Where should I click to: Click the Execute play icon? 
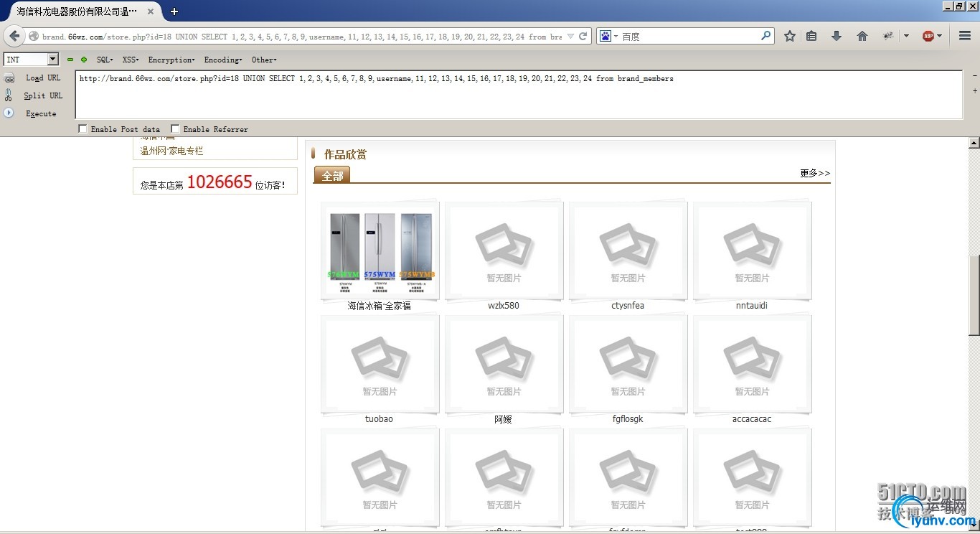(x=9, y=113)
